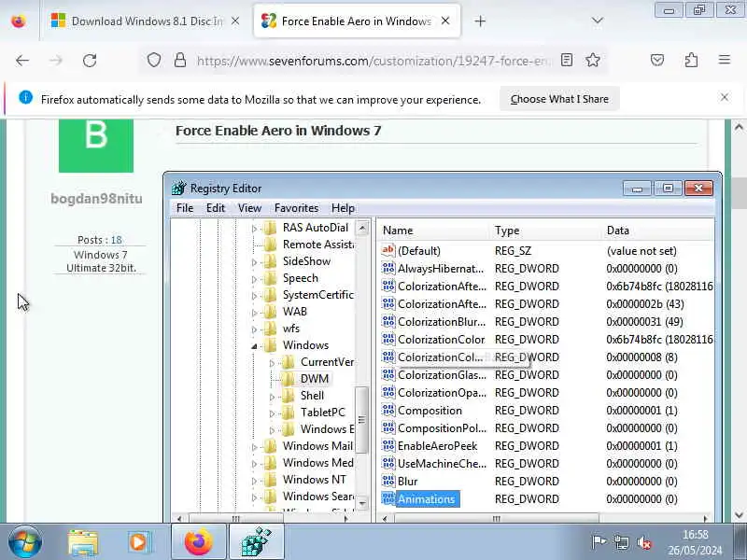The width and height of the screenshot is (747, 560).
Task: Open bogdan98nitu user profile link
Action: (97, 199)
